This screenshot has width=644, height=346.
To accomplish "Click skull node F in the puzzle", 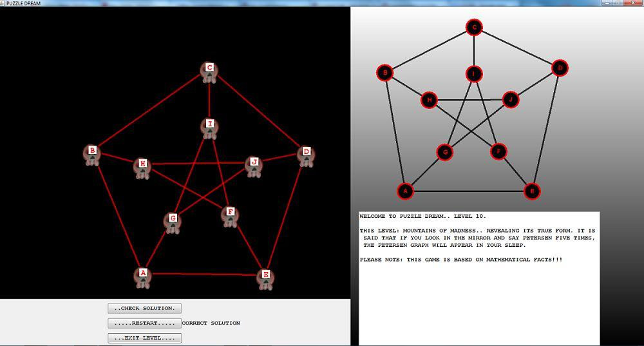I will coord(230,216).
